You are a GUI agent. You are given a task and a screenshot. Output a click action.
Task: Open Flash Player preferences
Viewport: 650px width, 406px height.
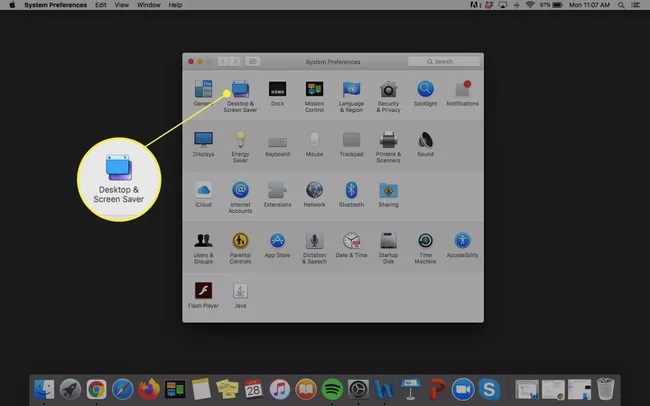pos(203,295)
